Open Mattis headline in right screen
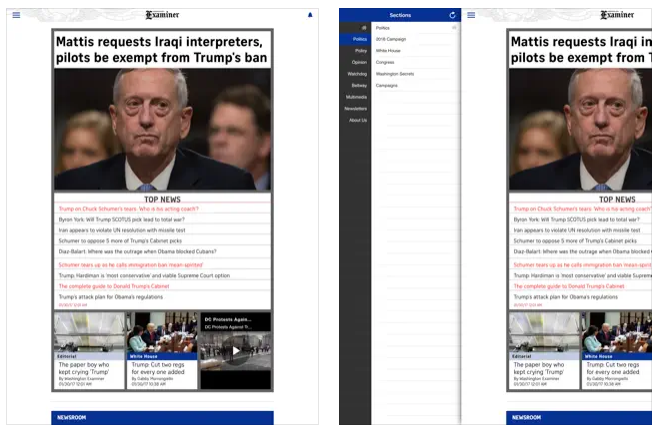657x427 pixels. tap(581, 49)
